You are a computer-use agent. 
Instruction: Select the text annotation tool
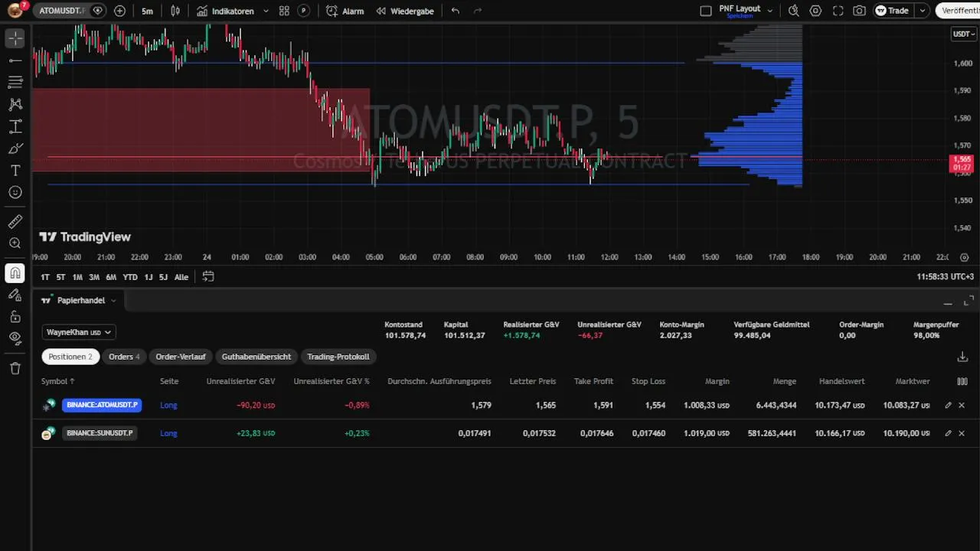point(15,171)
